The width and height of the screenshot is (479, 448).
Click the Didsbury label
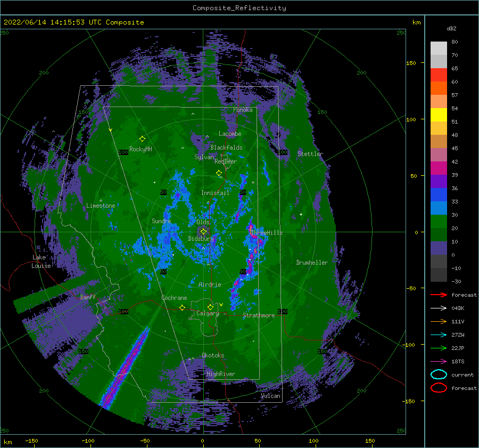tap(201, 239)
